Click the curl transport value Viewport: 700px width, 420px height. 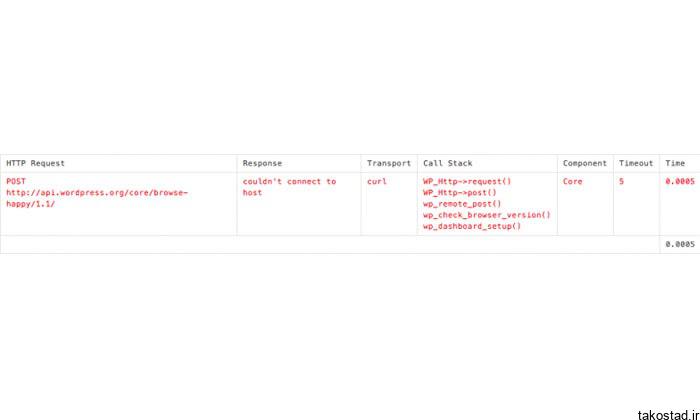377,181
